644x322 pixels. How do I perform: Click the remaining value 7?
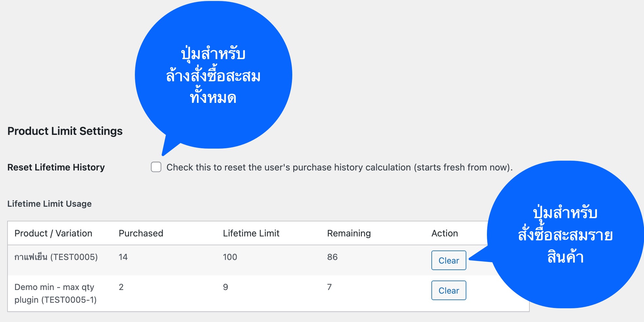click(x=329, y=287)
